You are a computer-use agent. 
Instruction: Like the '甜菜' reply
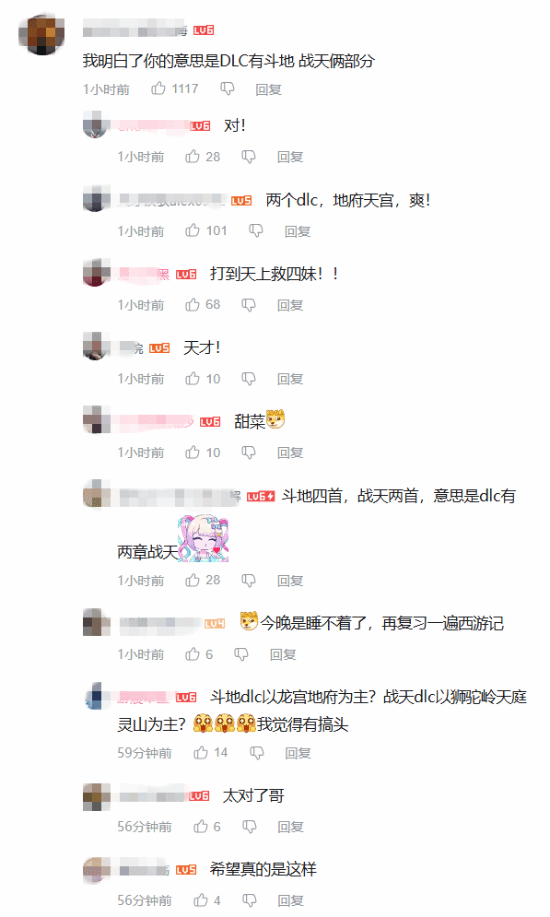click(x=192, y=452)
